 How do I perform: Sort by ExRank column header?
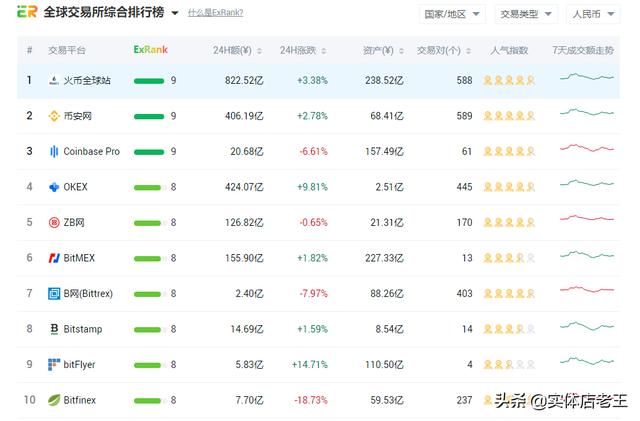[151, 49]
